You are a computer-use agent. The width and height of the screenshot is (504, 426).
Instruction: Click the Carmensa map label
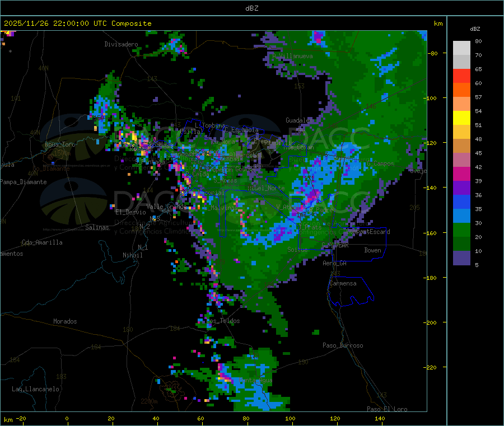pos(343,283)
